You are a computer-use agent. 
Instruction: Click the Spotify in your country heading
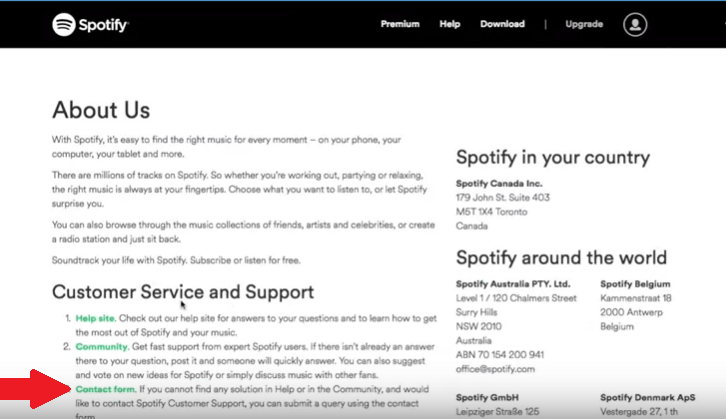tap(553, 158)
